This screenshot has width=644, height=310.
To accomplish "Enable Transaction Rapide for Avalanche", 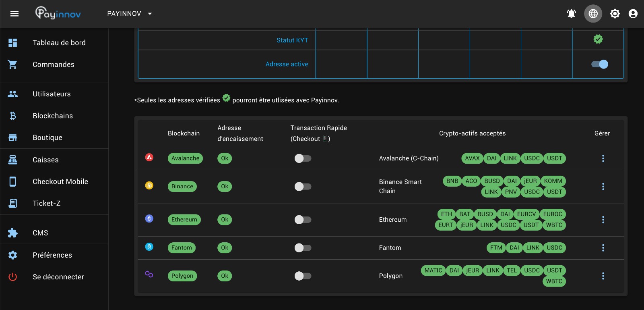I will pyautogui.click(x=303, y=158).
